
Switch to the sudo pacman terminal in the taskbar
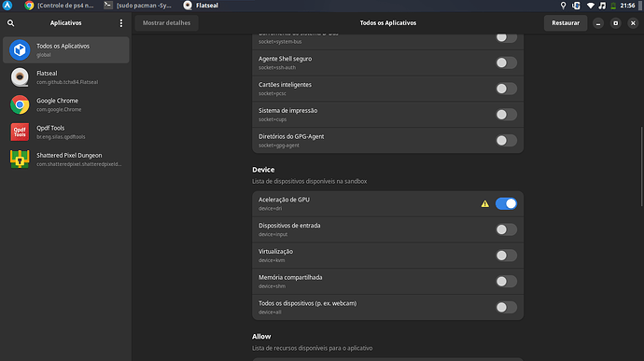[x=137, y=6]
